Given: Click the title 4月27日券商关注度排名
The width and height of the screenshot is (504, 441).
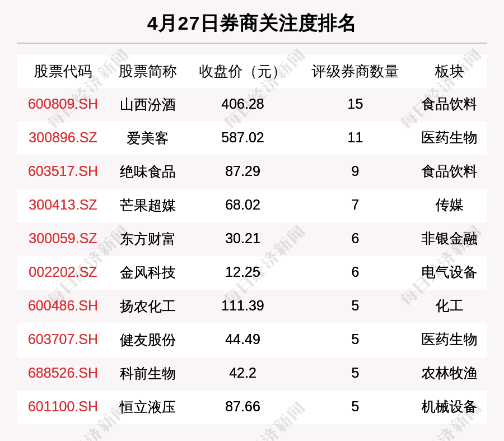Looking at the screenshot, I should 251,23.
